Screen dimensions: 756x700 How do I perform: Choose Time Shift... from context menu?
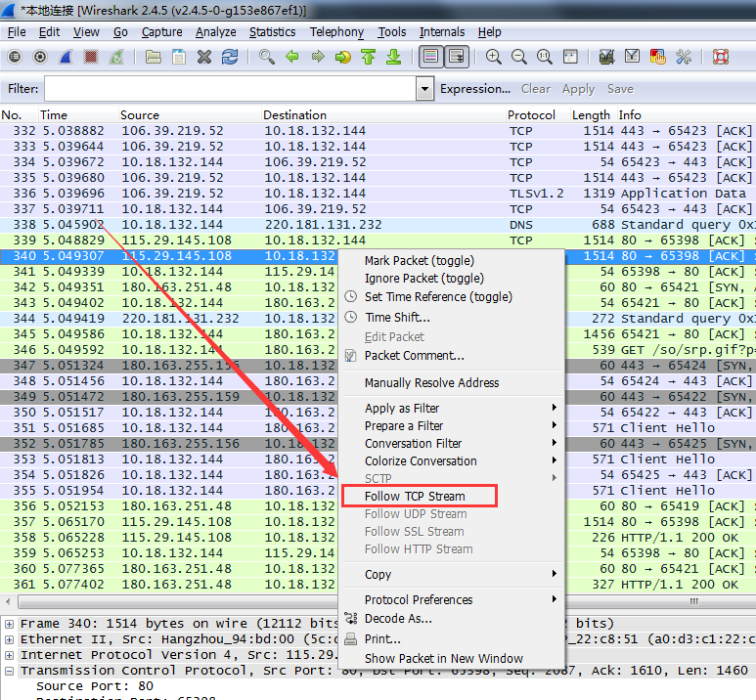[397, 317]
